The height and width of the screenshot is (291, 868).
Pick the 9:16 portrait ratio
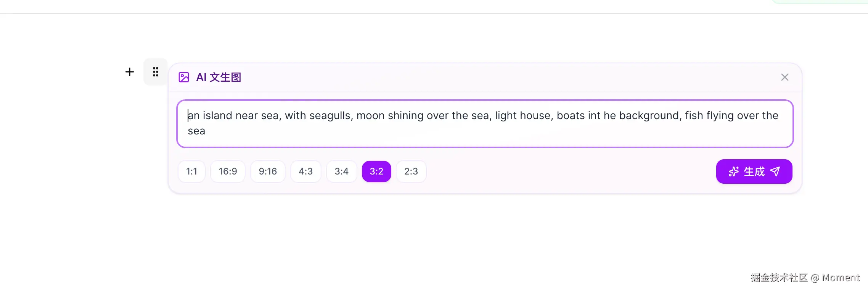(268, 171)
